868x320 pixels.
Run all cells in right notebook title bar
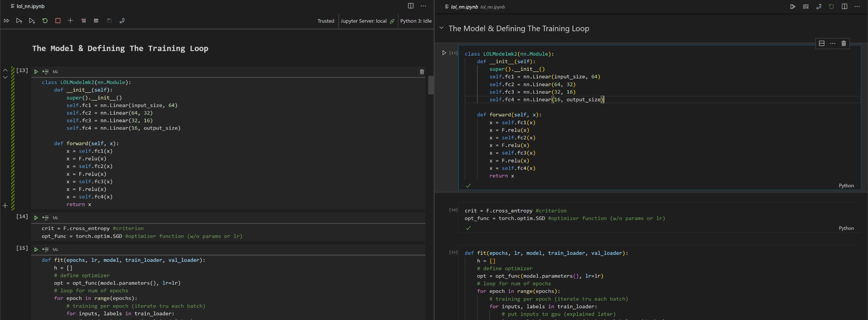tap(793, 6)
